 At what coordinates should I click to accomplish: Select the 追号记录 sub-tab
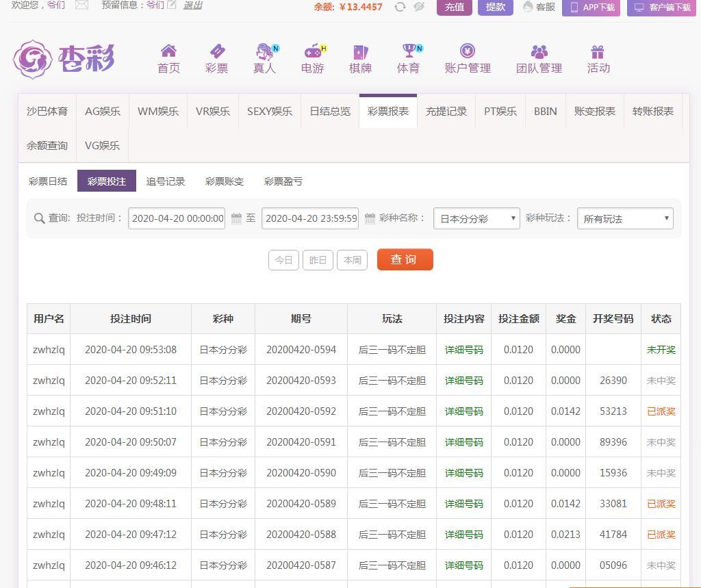pyautogui.click(x=166, y=181)
